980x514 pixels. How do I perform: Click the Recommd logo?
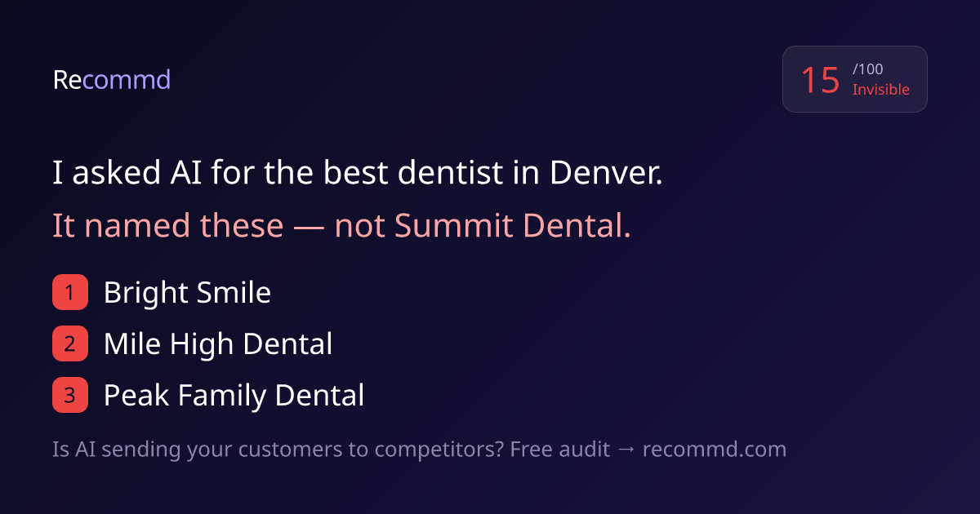point(112,80)
